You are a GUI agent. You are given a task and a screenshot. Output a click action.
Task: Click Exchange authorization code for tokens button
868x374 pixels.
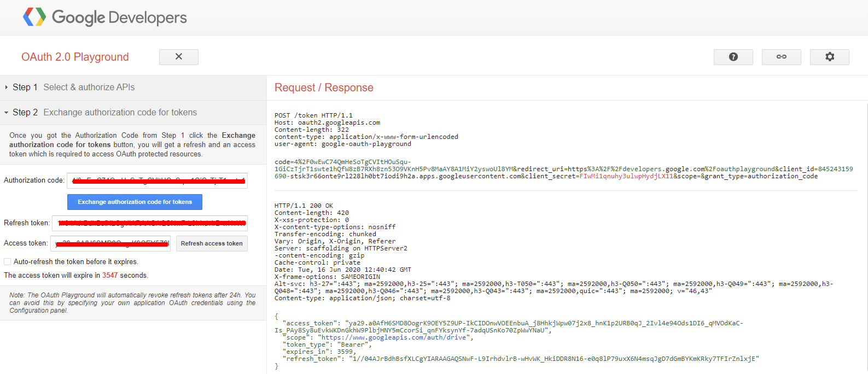[135, 202]
